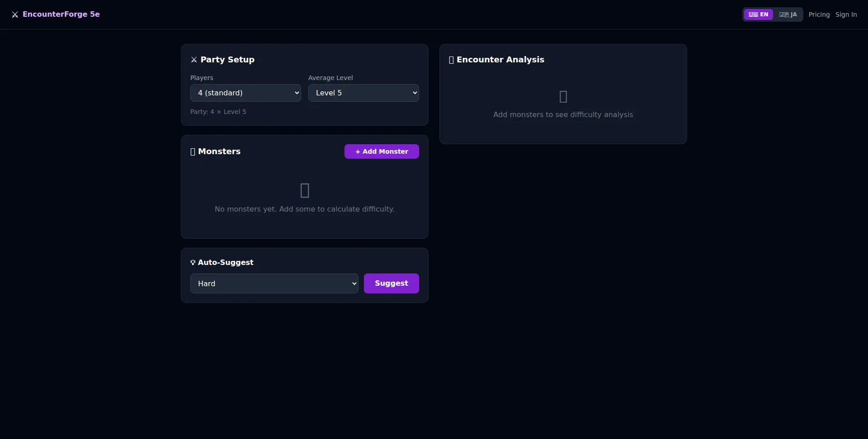The width and height of the screenshot is (868, 439).
Task: Switch language to EN
Action: coord(759,14)
